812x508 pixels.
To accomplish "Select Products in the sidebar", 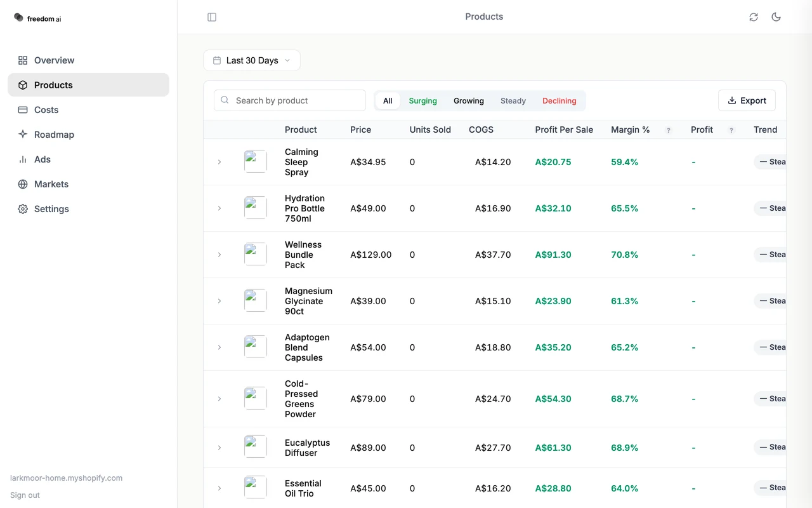I will point(88,85).
